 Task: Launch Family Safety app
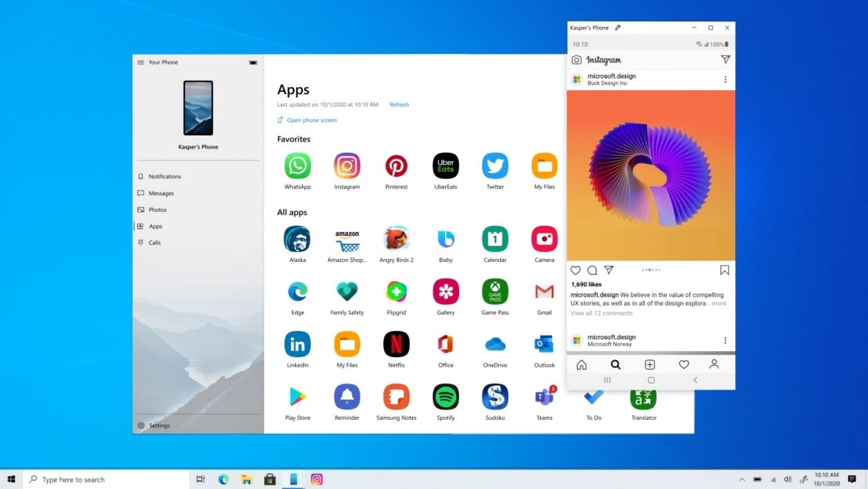[347, 291]
